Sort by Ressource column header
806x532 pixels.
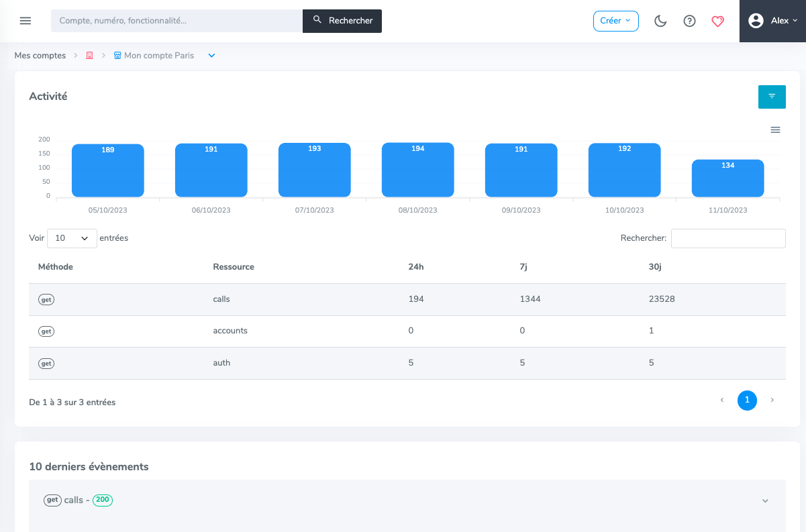(234, 267)
